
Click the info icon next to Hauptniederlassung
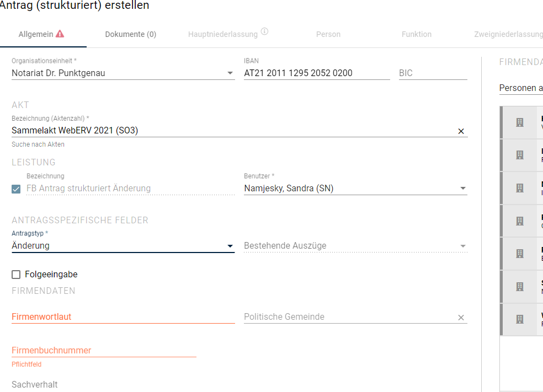pyautogui.click(x=264, y=31)
